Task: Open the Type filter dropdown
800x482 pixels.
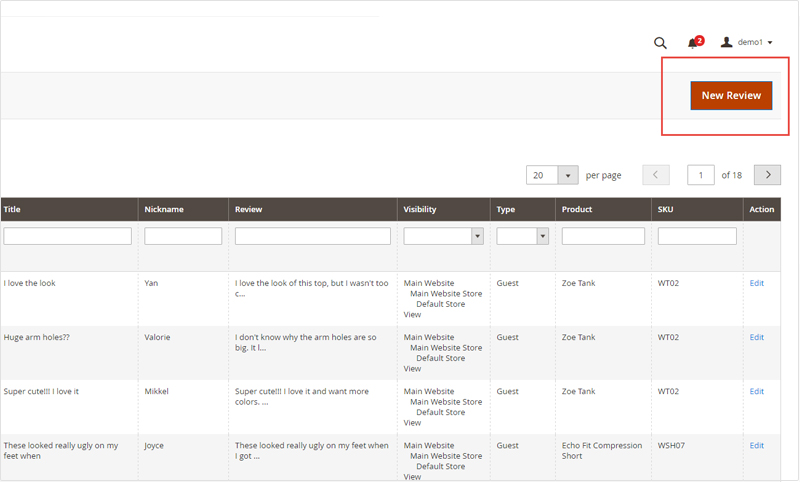Action: [x=522, y=236]
